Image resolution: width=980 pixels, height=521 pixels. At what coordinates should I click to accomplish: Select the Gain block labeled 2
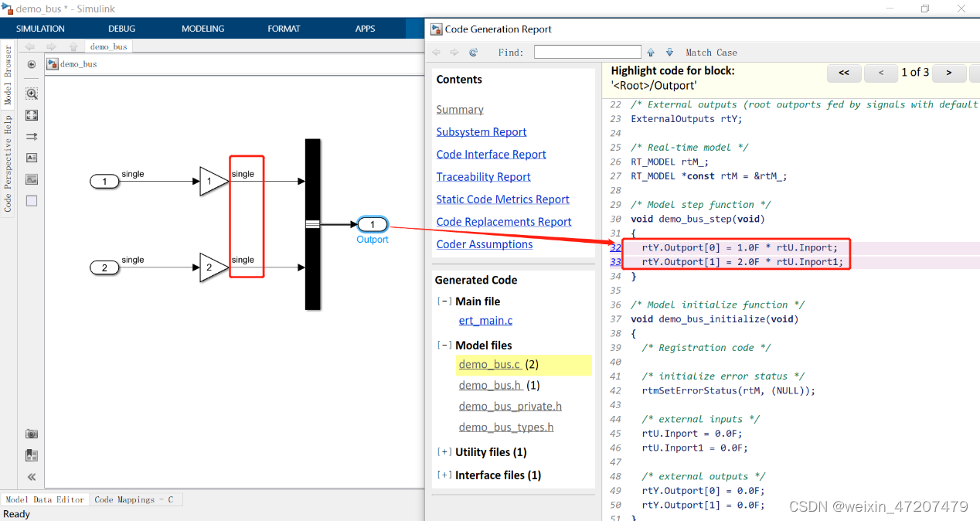point(214,268)
